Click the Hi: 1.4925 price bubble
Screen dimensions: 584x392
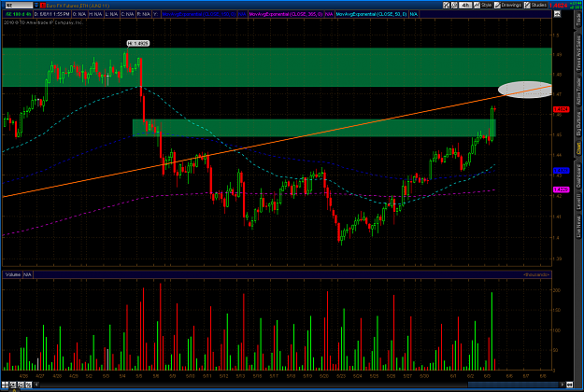coord(138,44)
